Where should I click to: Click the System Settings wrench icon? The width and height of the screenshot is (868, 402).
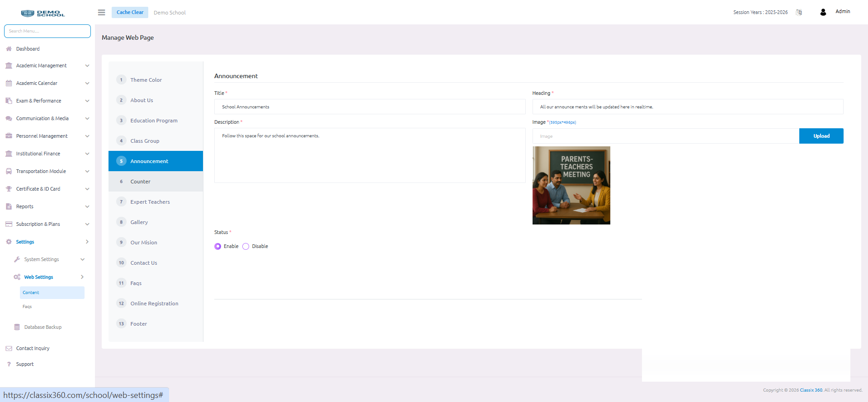pyautogui.click(x=17, y=259)
